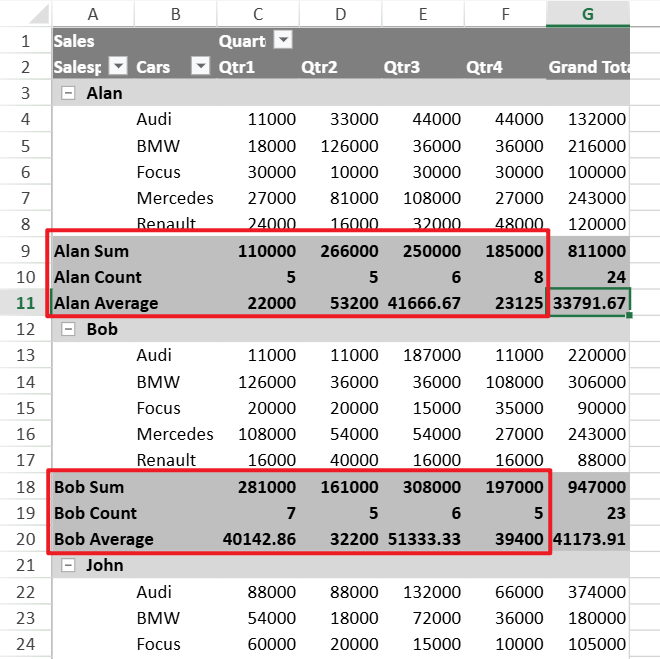Screen dimensions: 660x659
Task: Click the select-all corner triangle
Action: (x=40, y=13)
